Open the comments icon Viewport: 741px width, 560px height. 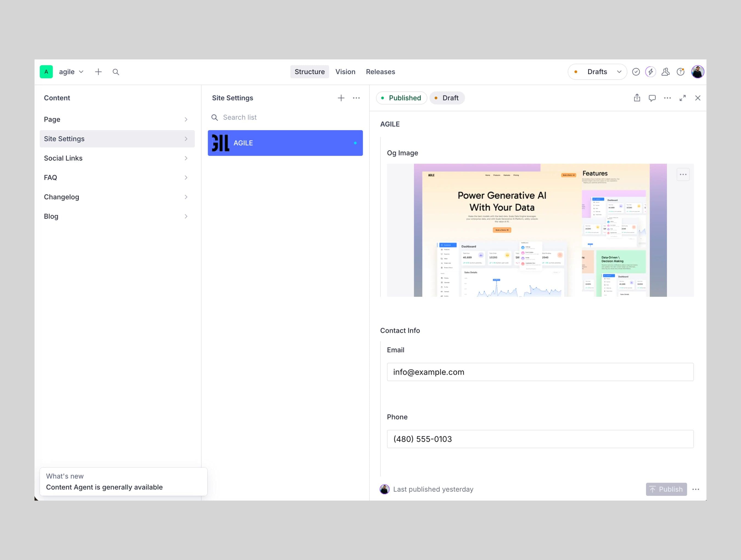(x=652, y=98)
